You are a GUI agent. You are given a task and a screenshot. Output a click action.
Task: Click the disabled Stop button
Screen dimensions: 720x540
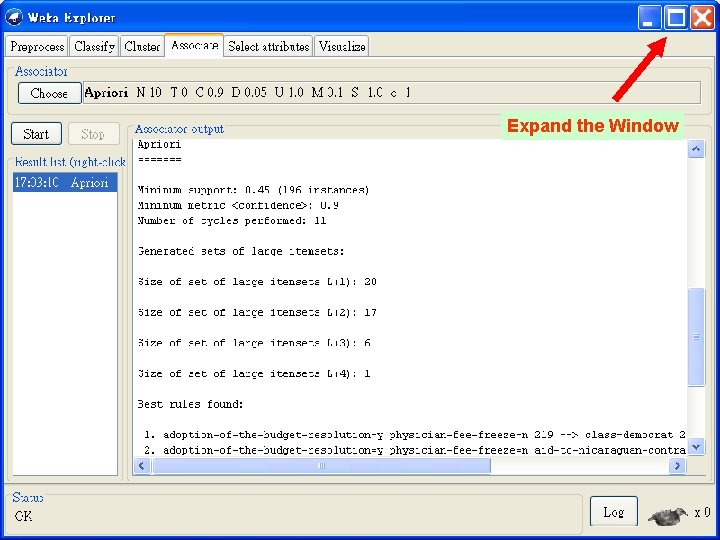(x=93, y=134)
